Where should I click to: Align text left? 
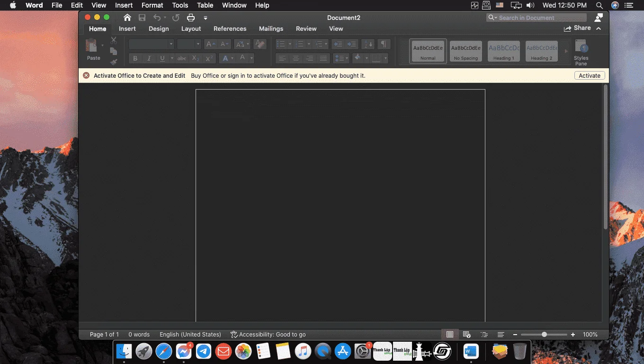point(282,58)
